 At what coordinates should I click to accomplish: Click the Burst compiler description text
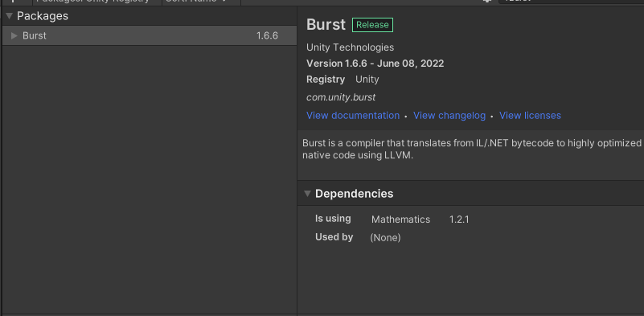tap(471, 150)
